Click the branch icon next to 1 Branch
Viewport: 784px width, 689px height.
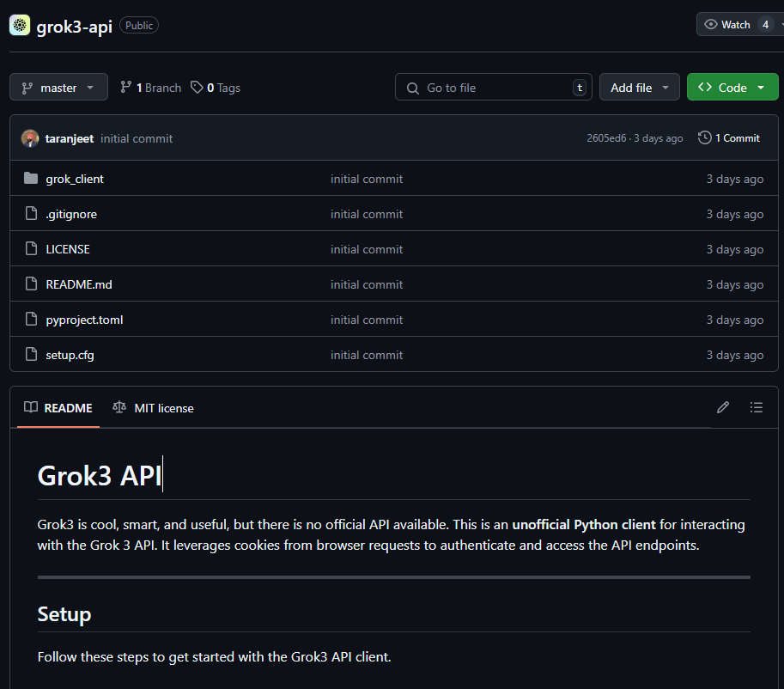tap(126, 88)
